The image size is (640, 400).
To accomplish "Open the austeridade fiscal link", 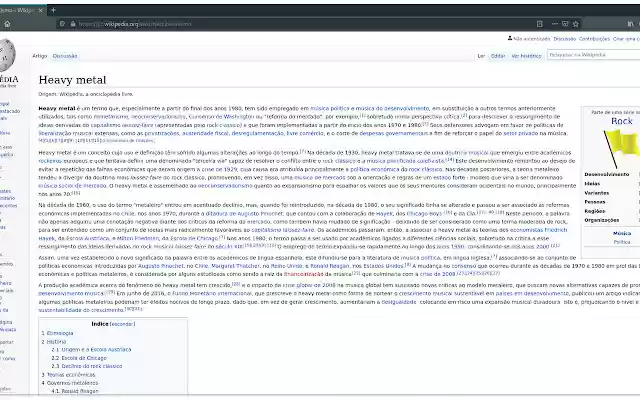I will (x=205, y=133).
